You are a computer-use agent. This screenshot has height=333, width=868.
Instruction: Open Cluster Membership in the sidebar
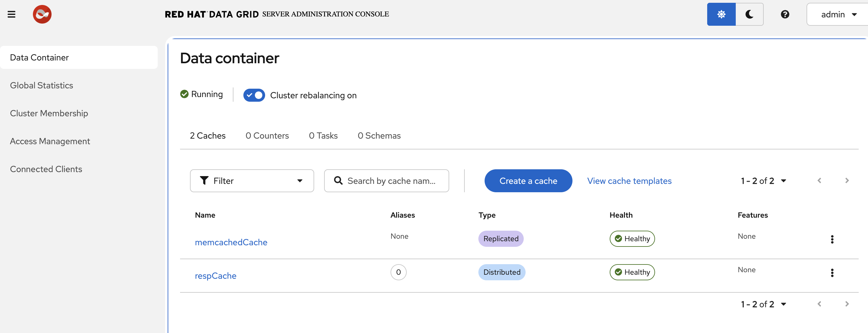pos(49,113)
